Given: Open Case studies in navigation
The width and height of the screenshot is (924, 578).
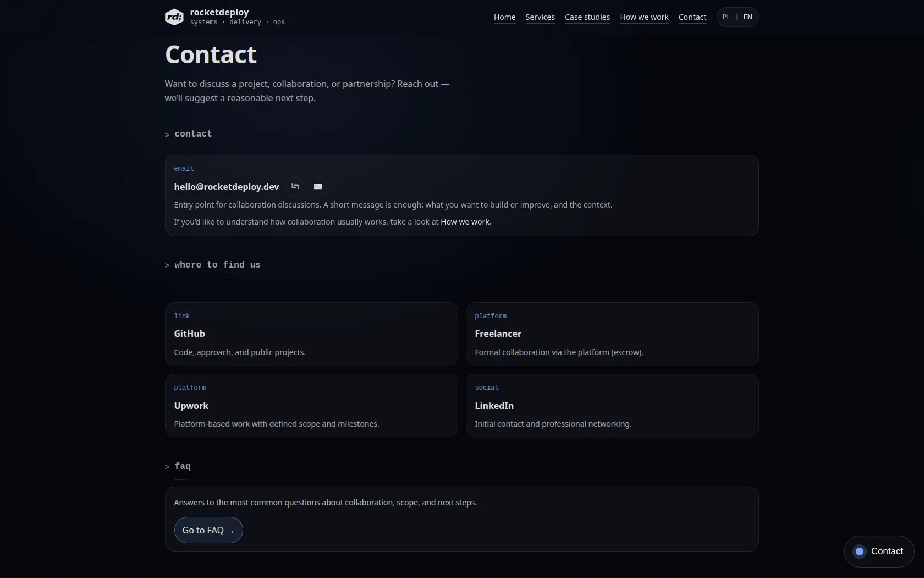Looking at the screenshot, I should coord(587,17).
